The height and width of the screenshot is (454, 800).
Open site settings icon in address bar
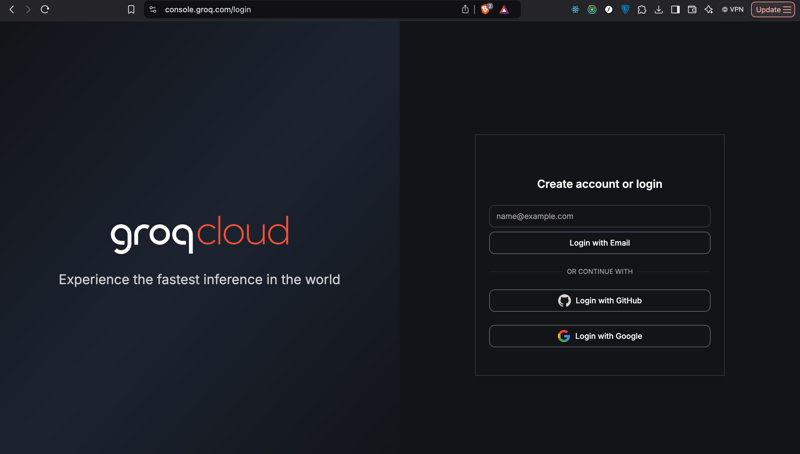pos(153,9)
